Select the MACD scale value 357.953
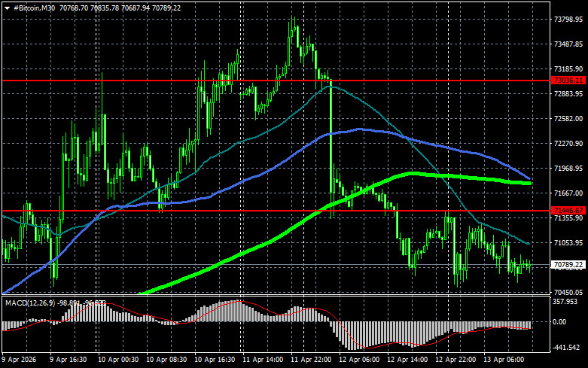 [x=565, y=302]
